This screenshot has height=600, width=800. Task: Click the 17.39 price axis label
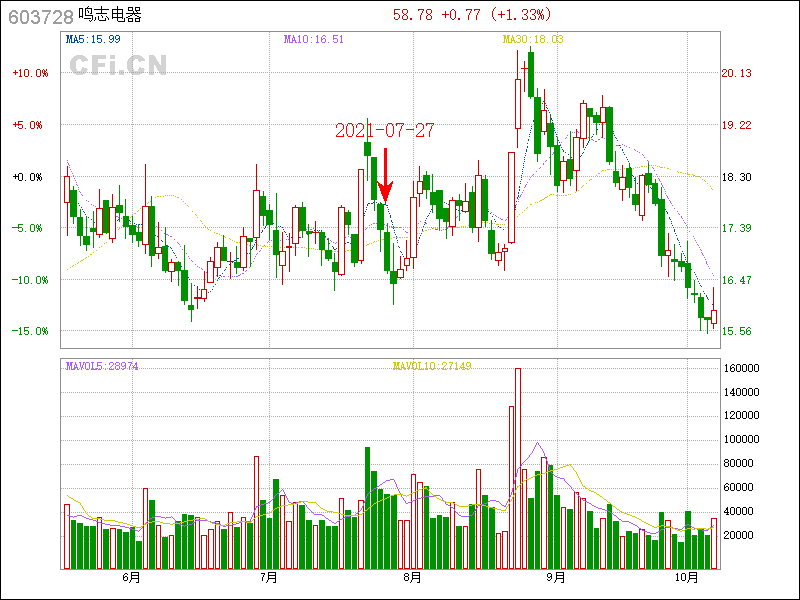(736, 228)
